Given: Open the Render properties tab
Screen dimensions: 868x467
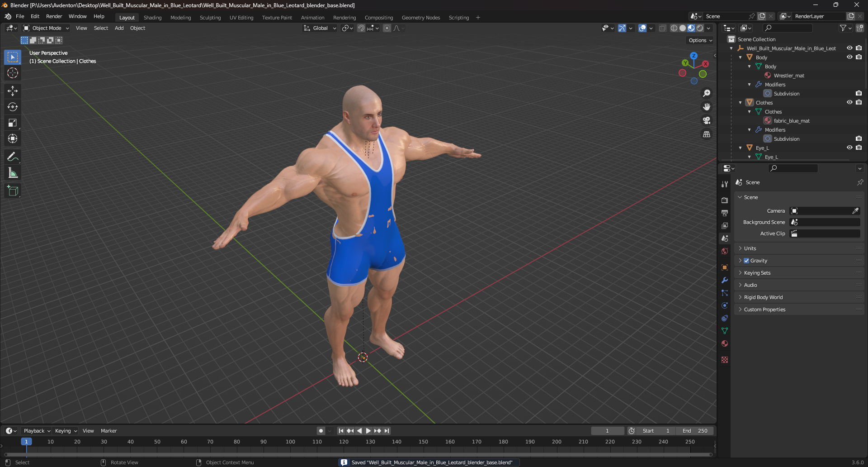Looking at the screenshot, I should pyautogui.click(x=725, y=200).
